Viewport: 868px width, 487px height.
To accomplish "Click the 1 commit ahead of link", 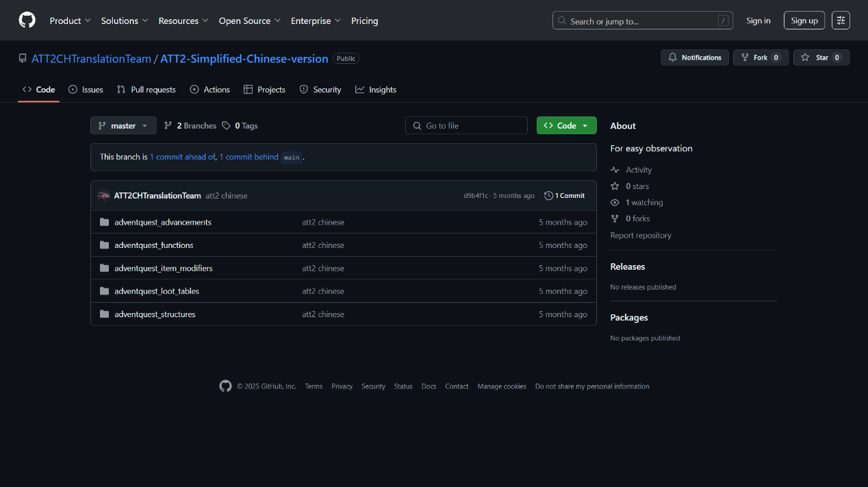I will (183, 157).
